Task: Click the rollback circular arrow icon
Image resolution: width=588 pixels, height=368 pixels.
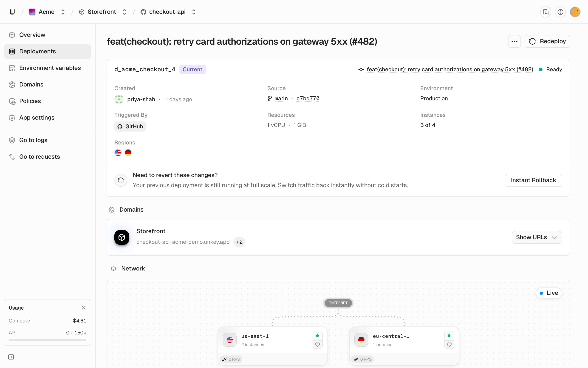Action: pos(121,180)
